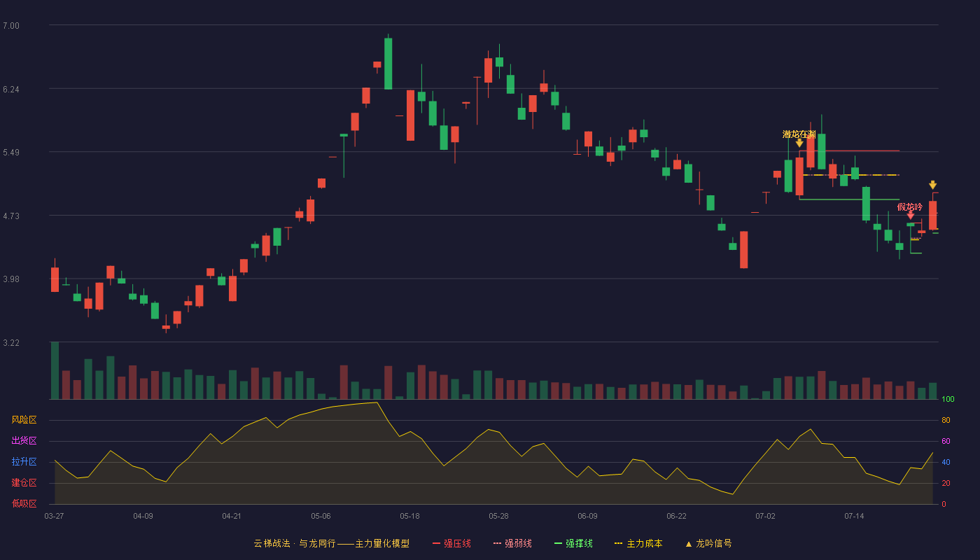Screen dimensions: 980x560
Task: Toggle the 强撑线 legend entry
Action: 573,543
